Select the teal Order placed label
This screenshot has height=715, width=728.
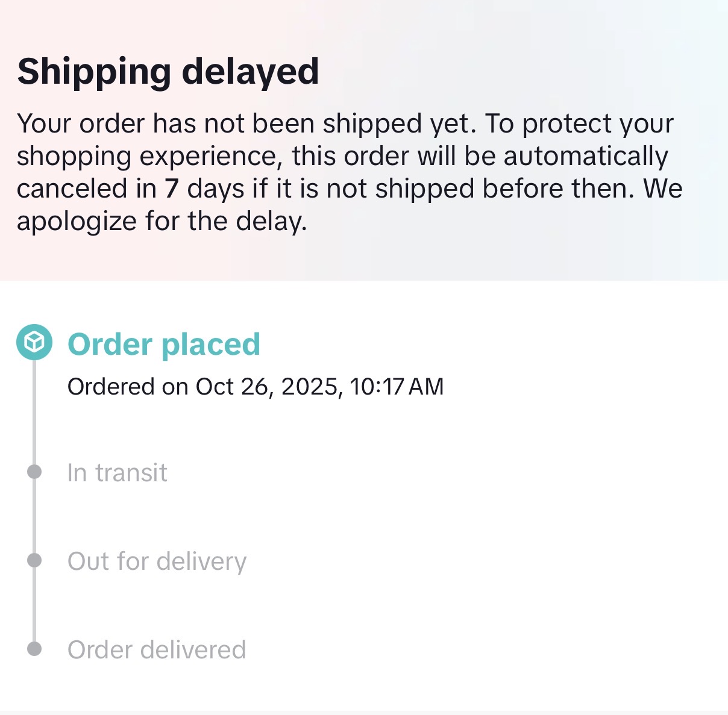click(163, 345)
